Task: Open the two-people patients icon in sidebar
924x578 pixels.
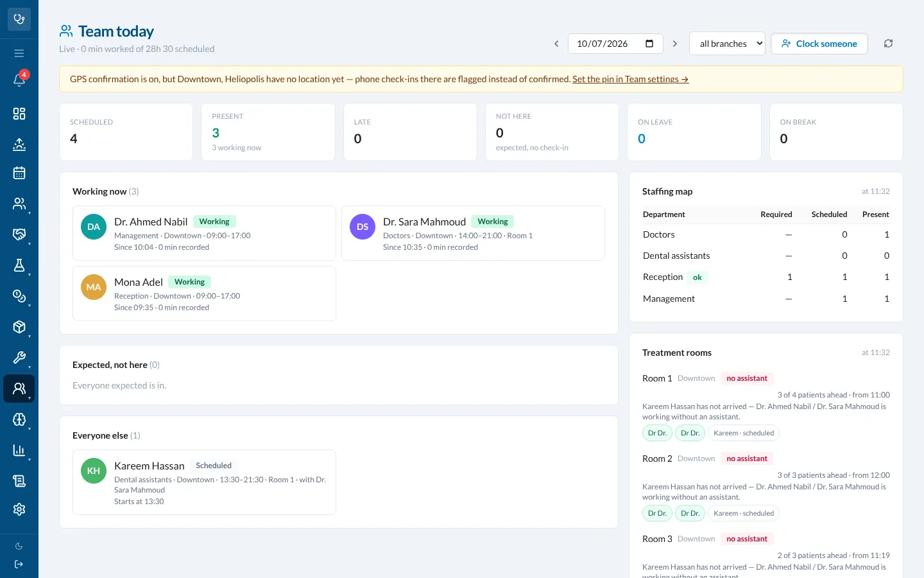Action: (19, 204)
